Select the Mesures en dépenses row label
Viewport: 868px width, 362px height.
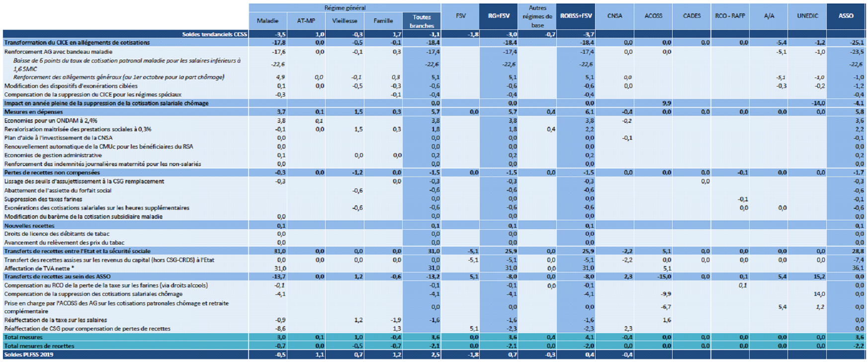coord(34,112)
